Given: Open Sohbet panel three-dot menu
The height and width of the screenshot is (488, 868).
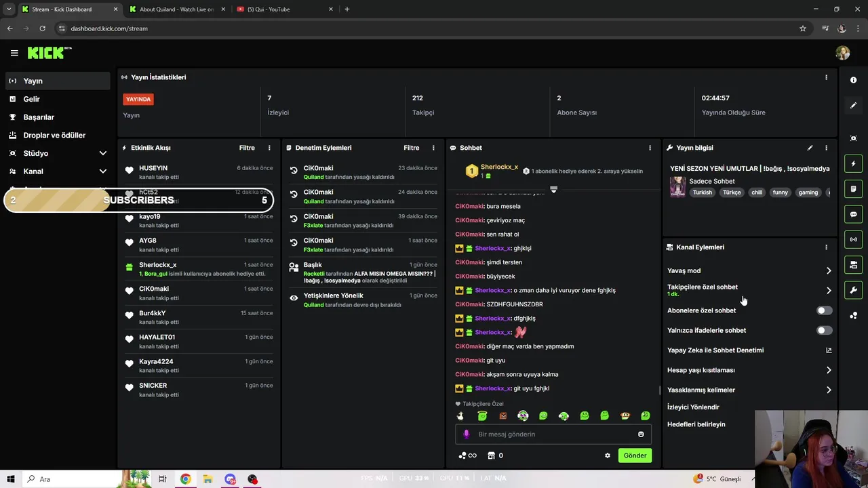Looking at the screenshot, I should coord(650,148).
